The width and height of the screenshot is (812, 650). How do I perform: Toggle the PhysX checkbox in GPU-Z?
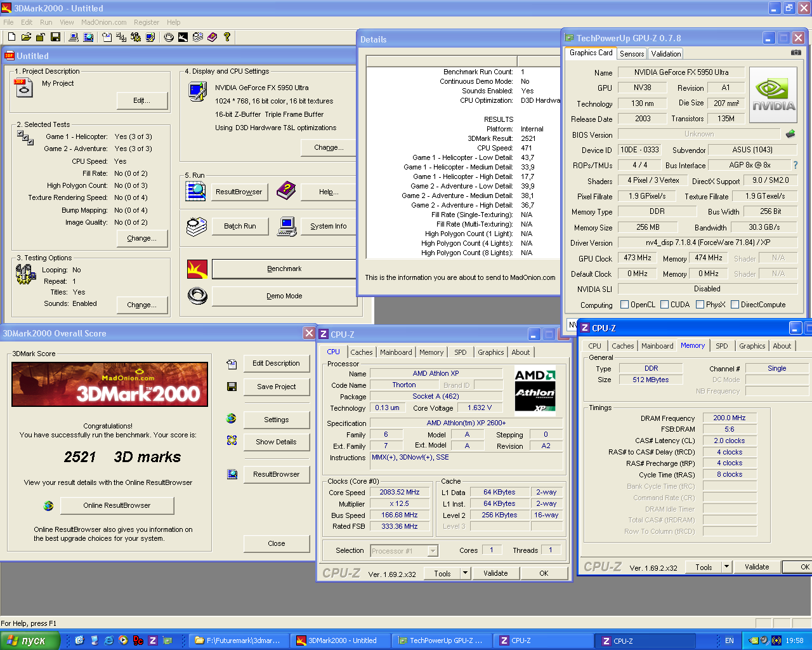[700, 305]
